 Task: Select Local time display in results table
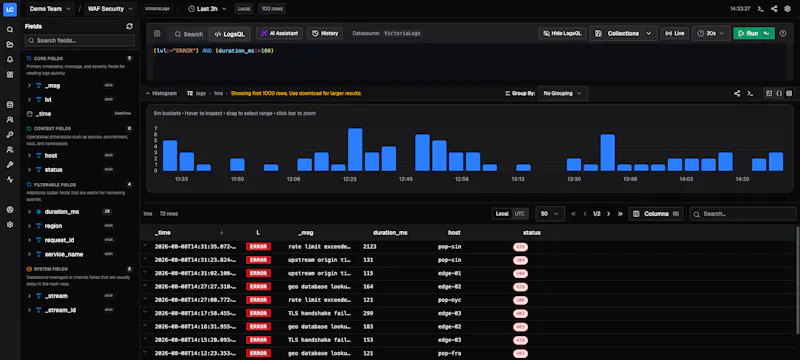pos(502,214)
